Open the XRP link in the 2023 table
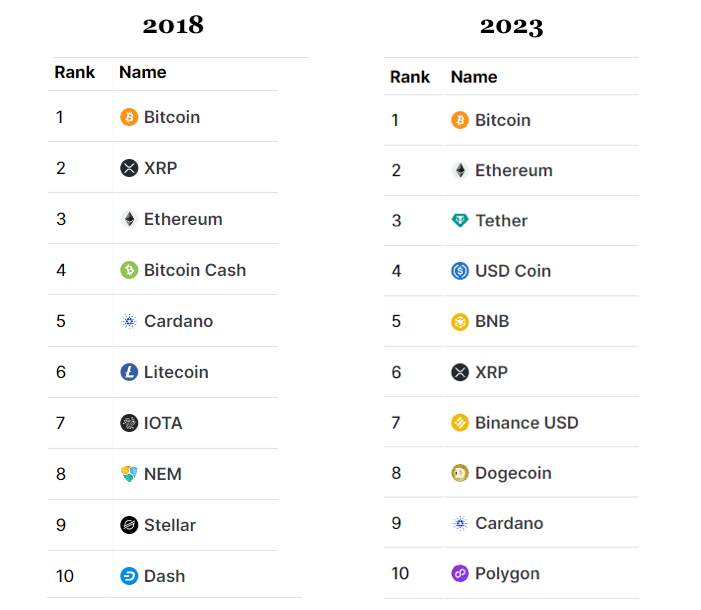701x610 pixels. (491, 372)
